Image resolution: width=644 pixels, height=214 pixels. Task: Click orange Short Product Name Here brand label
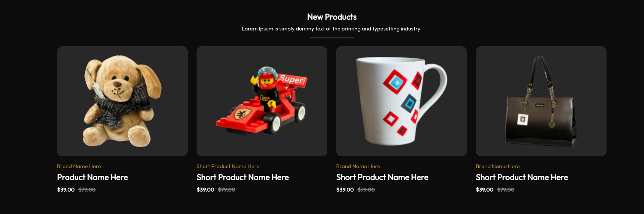pyautogui.click(x=228, y=166)
